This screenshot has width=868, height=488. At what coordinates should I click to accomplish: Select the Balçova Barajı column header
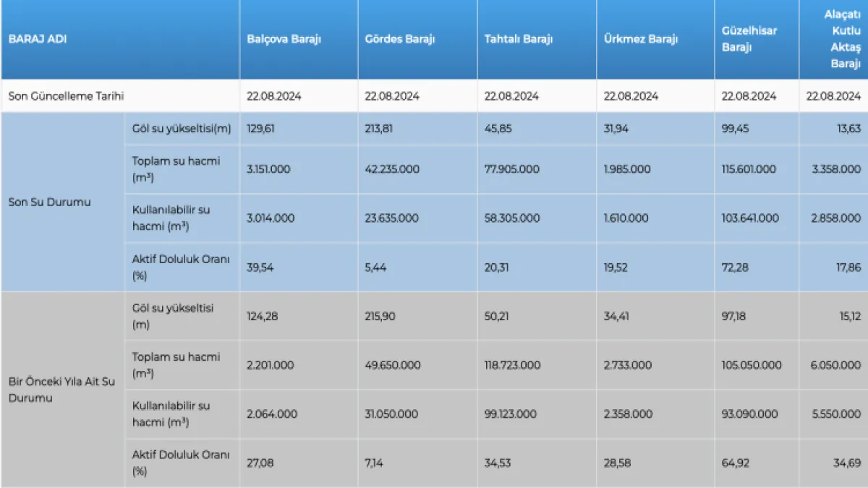coord(284,40)
